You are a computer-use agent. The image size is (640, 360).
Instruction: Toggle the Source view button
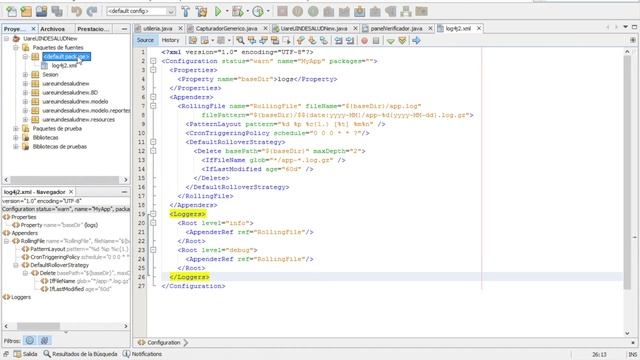point(145,40)
